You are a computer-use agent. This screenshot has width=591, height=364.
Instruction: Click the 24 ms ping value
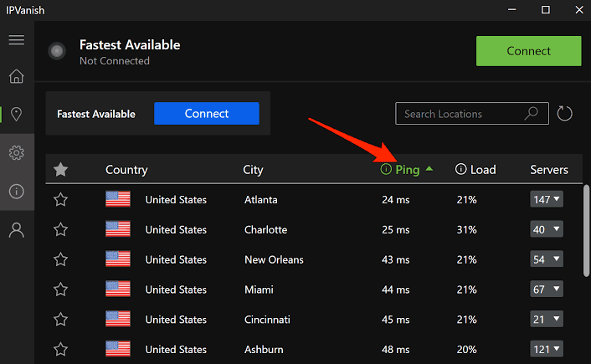(395, 200)
